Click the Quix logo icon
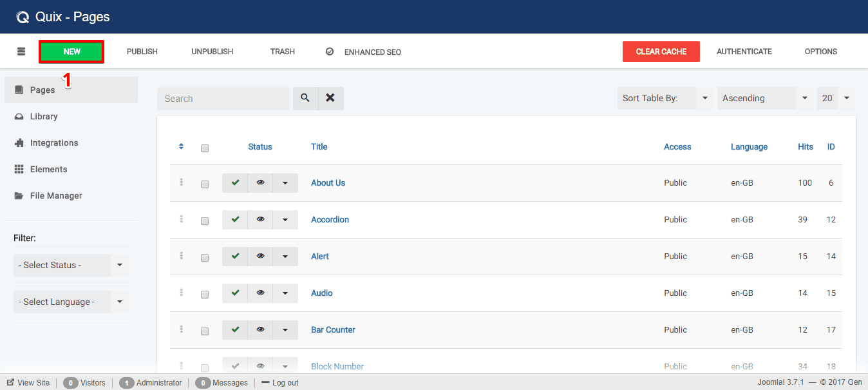 [x=23, y=17]
